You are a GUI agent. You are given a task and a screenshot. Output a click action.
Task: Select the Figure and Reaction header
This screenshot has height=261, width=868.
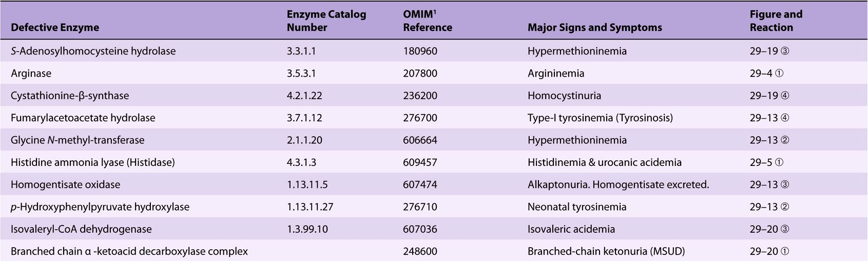[776, 21]
